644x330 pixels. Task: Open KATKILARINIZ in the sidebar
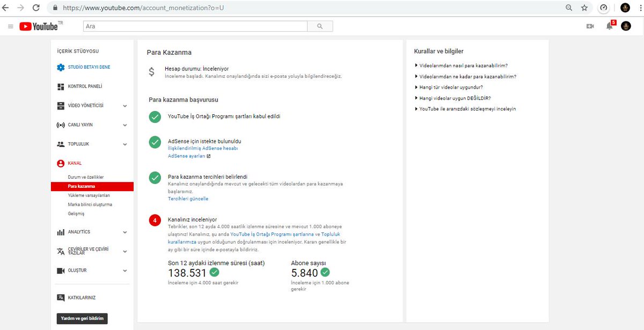click(x=82, y=298)
